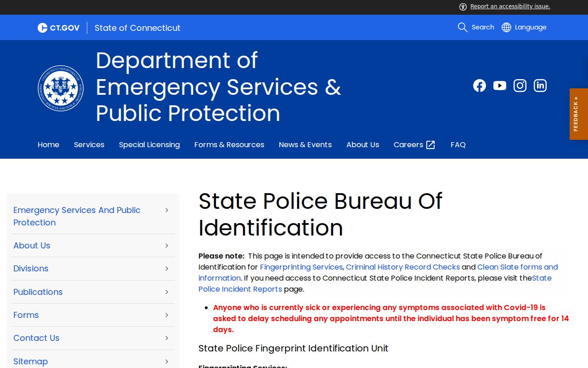Expand the Publications sidebar chevron
Screen dimensions: 588x368
click(x=167, y=292)
